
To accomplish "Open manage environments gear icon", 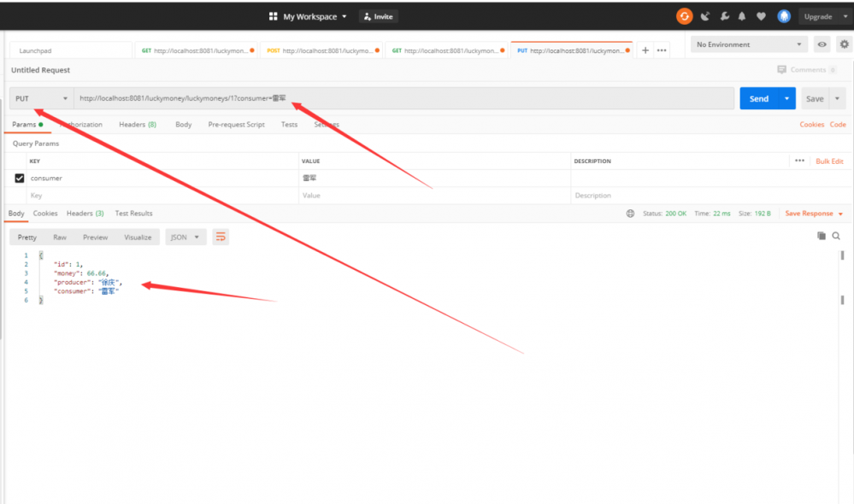I will (x=845, y=44).
